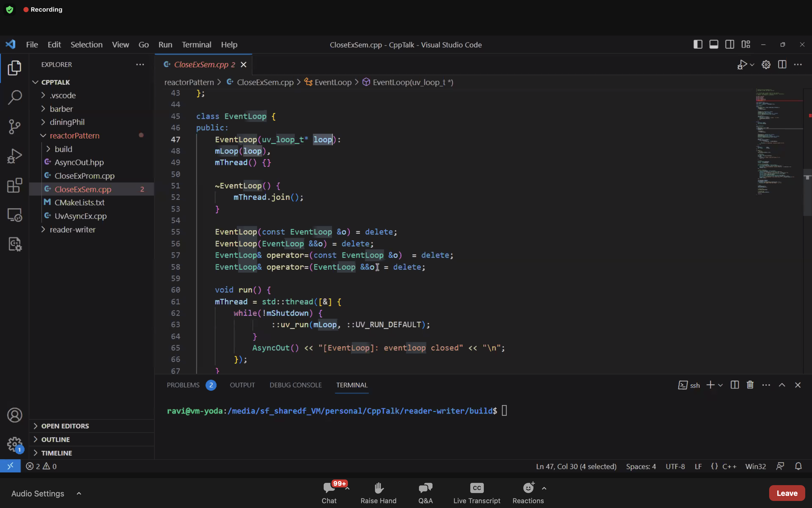This screenshot has width=812, height=508.
Task: Open the Remote Explorer view
Action: [x=14, y=215]
